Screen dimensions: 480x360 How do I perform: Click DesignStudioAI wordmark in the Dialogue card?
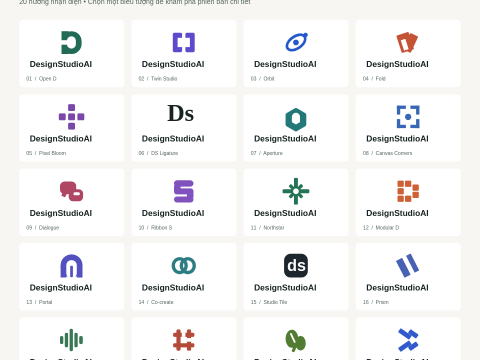pos(61,213)
